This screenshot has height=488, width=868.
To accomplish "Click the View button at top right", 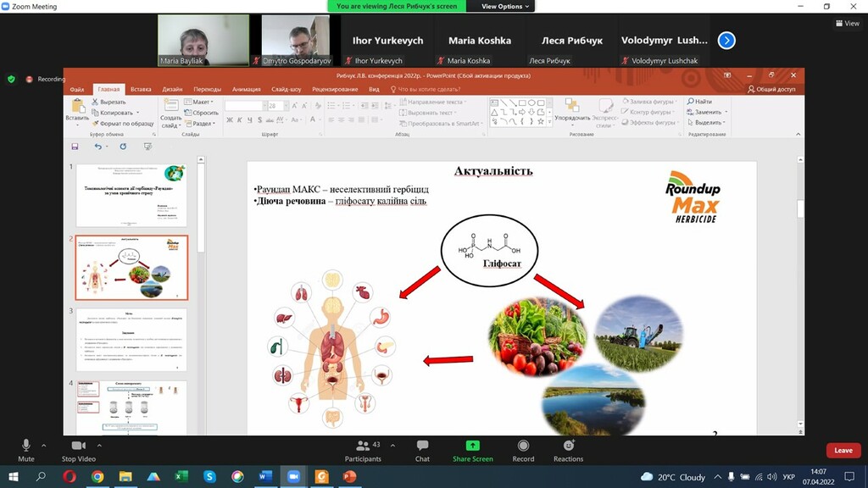I will click(x=848, y=23).
